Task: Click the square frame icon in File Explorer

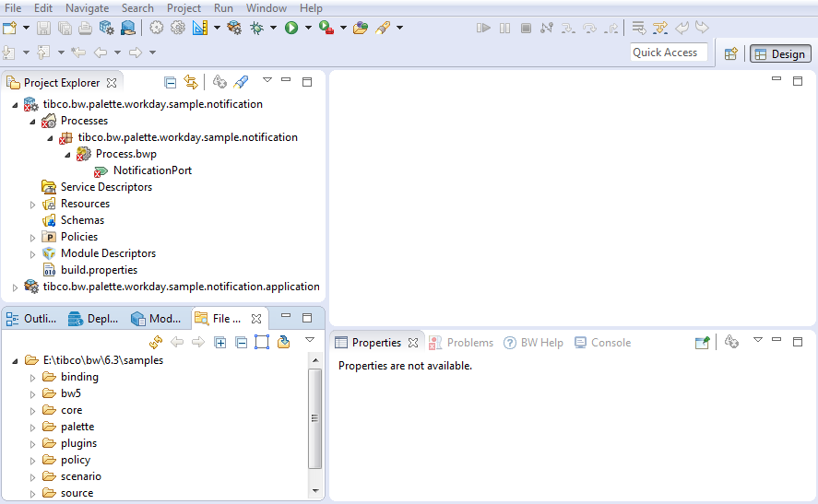Action: (262, 342)
